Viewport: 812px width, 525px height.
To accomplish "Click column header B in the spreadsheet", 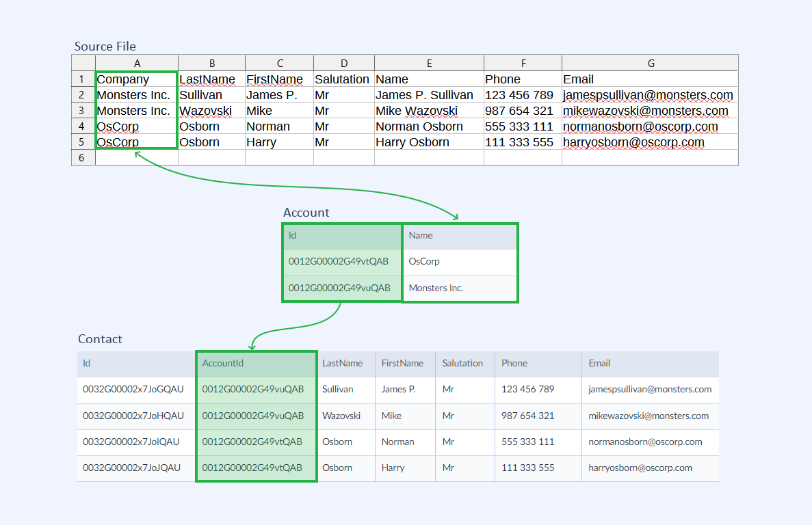I will tap(212, 63).
